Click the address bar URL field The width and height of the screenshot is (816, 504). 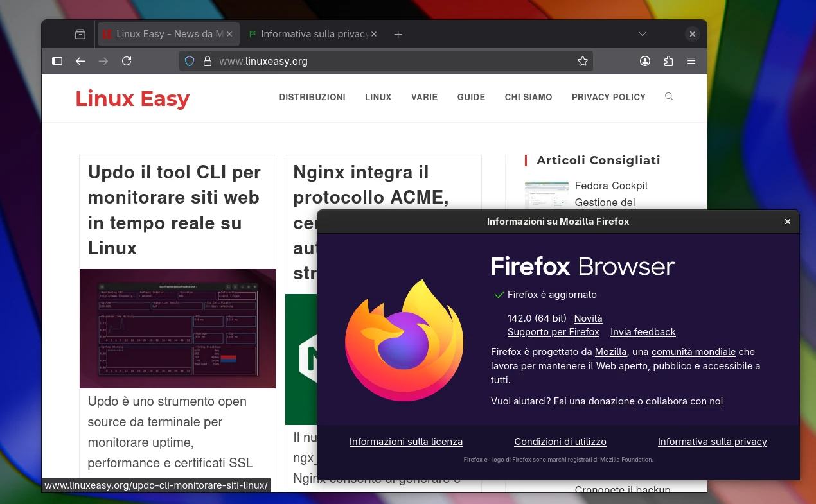(386, 61)
